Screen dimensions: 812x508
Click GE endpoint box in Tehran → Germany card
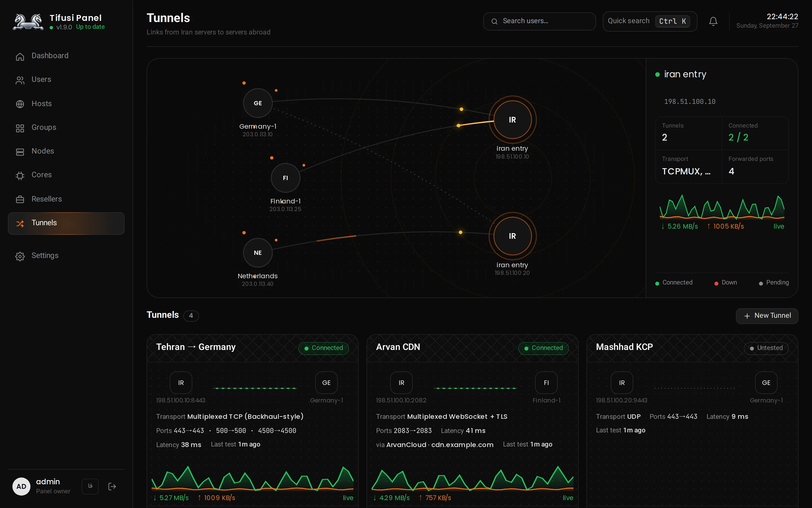click(326, 383)
